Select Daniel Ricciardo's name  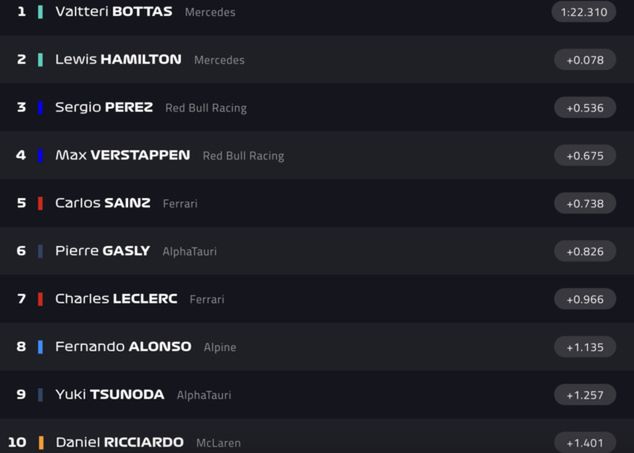119,442
